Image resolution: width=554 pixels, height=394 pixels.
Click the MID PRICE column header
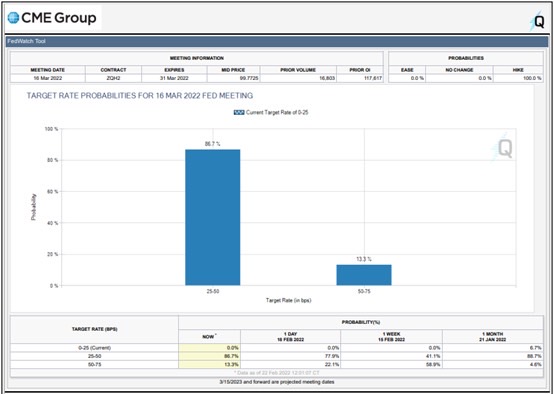[233, 70]
